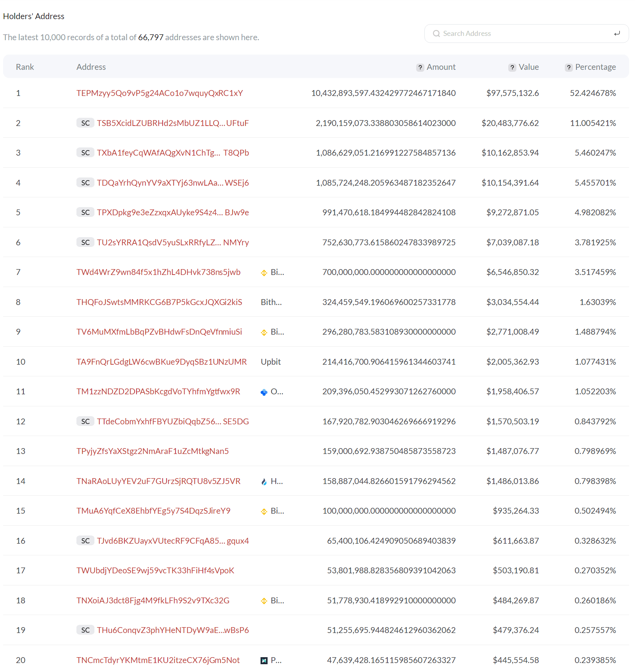The image size is (635, 672).
Task: Click the Value column help icon
Action: [512, 67]
